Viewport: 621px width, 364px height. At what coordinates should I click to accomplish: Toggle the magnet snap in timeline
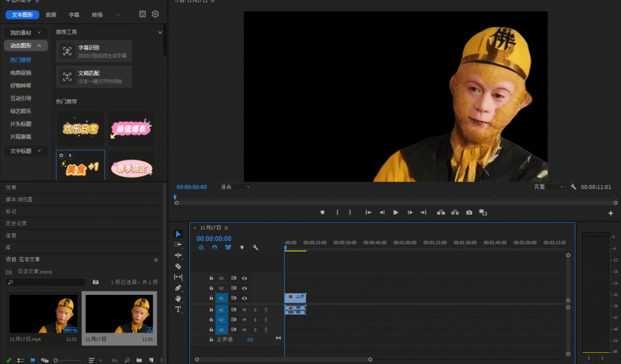point(214,248)
